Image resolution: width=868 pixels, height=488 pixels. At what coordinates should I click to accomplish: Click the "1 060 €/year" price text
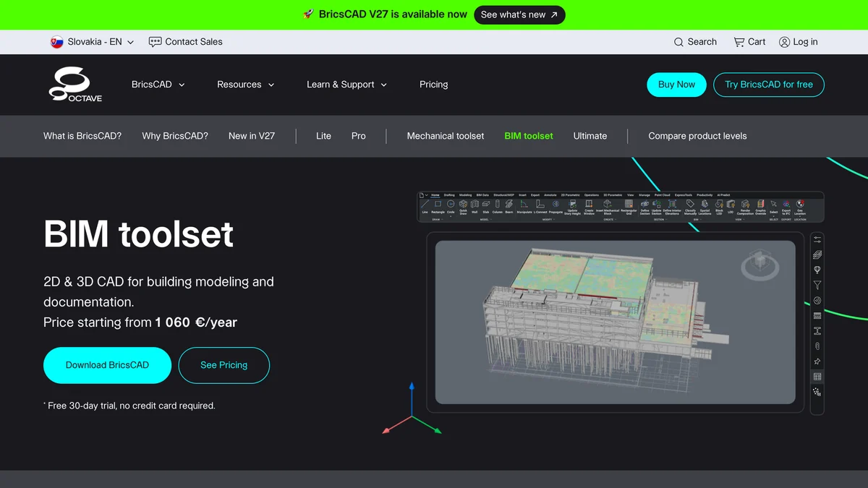196,322
